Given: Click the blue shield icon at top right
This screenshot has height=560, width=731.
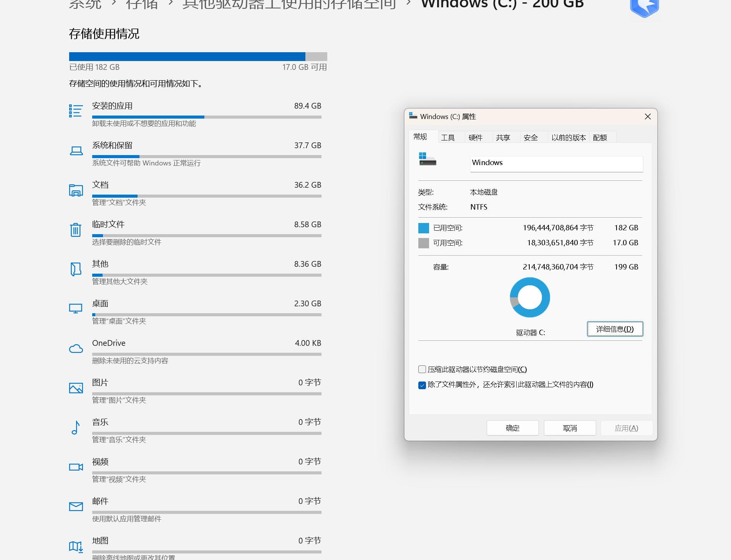Looking at the screenshot, I should click(x=645, y=8).
